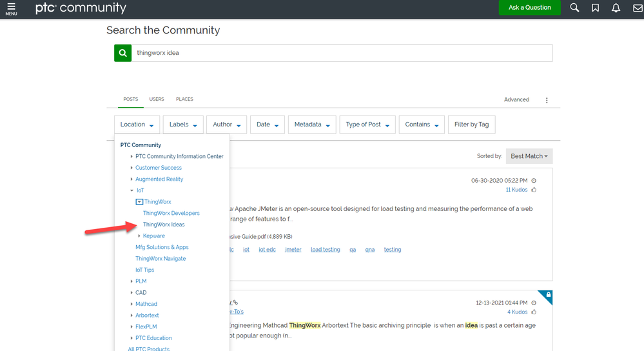This screenshot has width=644, height=351.
Task: Select IoT Tips location
Action: click(144, 270)
